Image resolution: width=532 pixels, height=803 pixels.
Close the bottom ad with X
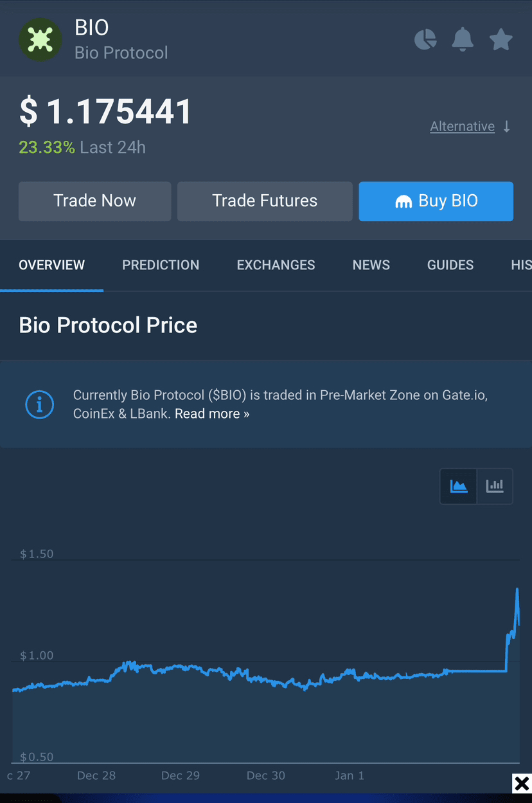pos(522,784)
